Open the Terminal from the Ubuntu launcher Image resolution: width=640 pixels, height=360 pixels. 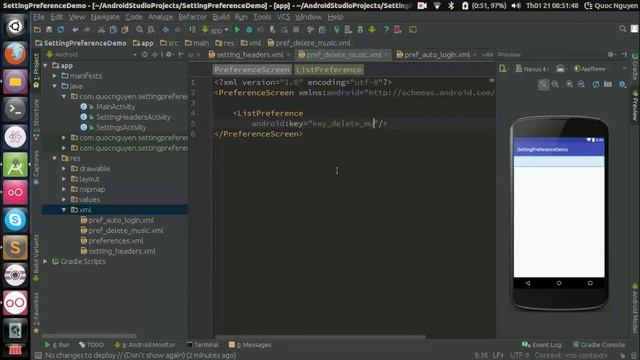(x=15, y=109)
